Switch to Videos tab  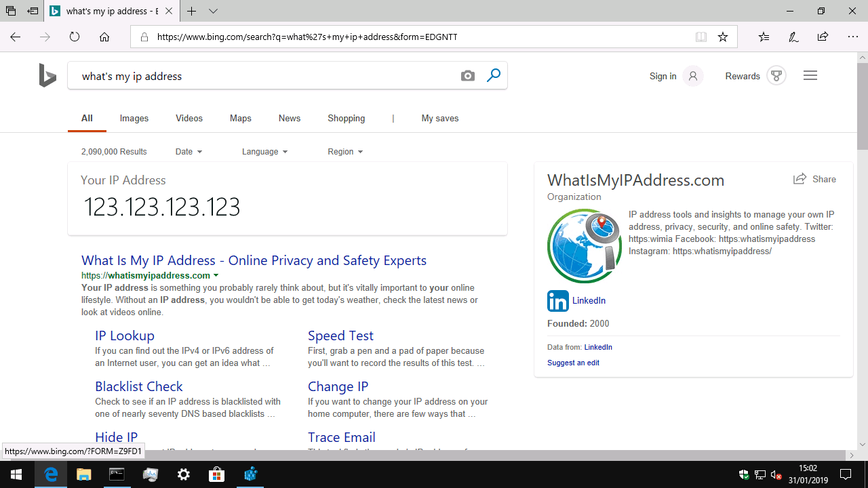click(x=189, y=118)
